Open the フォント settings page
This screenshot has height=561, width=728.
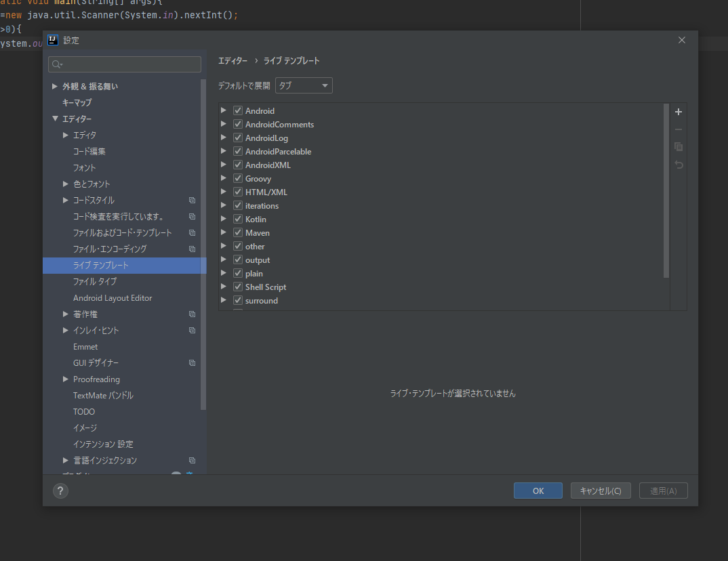click(x=84, y=167)
